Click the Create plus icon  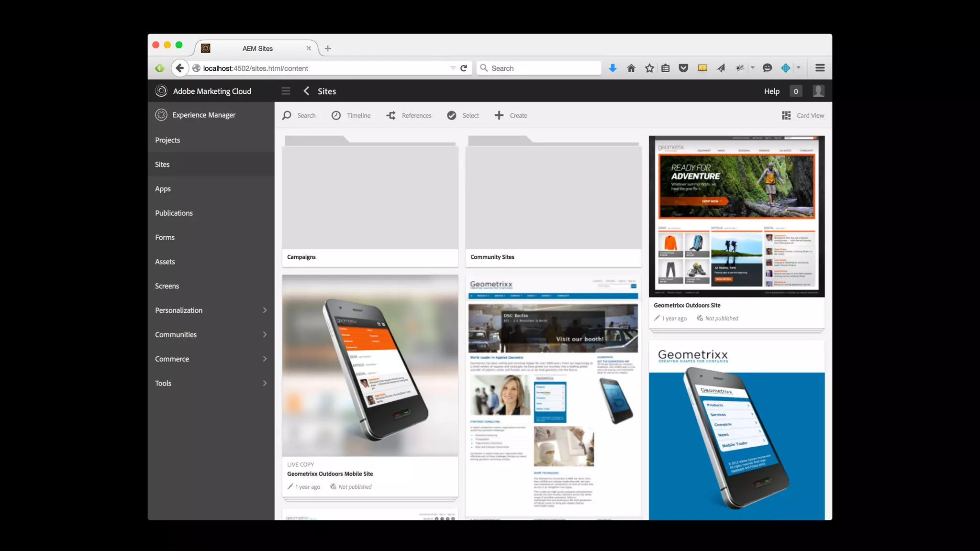coord(499,115)
